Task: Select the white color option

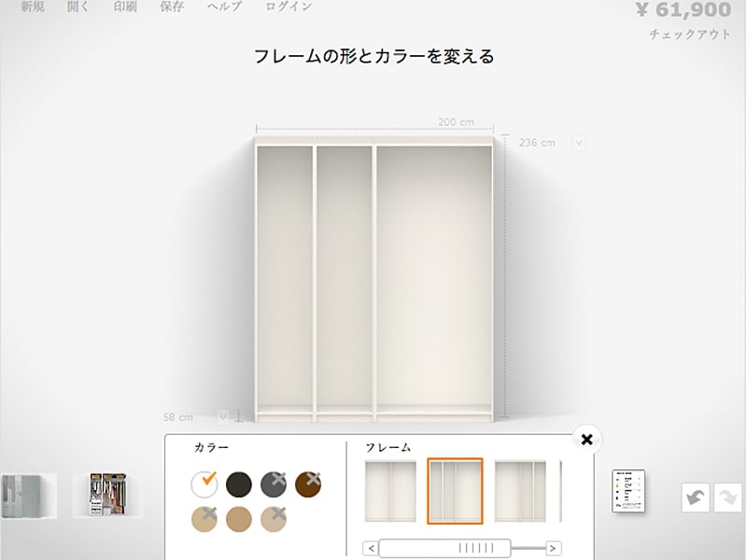Action: click(x=204, y=483)
